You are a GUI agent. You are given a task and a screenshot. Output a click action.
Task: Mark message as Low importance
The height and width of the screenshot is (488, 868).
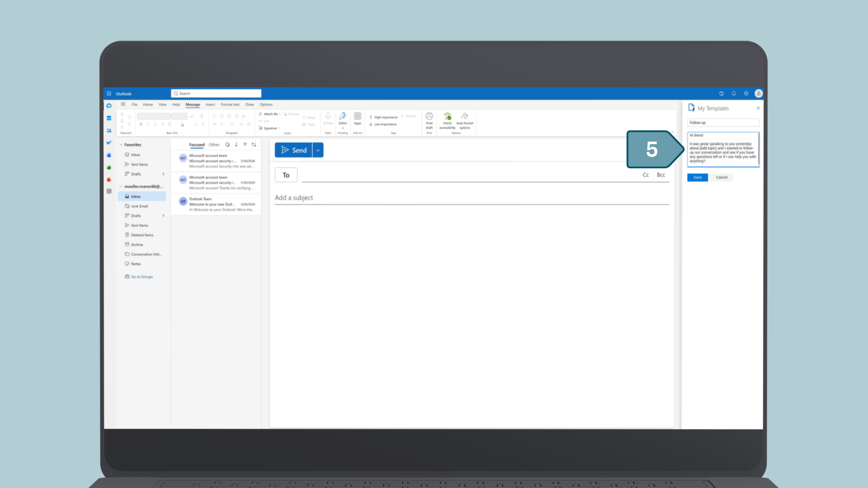383,124
